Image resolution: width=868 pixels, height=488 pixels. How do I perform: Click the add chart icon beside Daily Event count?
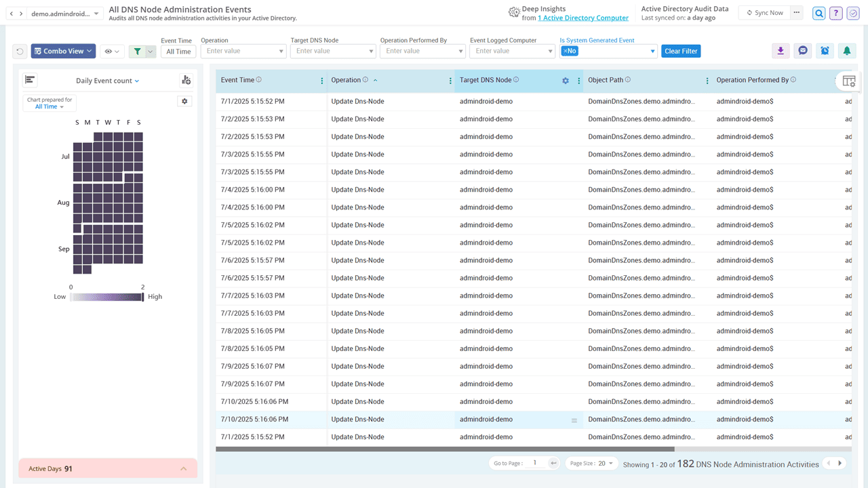185,79
